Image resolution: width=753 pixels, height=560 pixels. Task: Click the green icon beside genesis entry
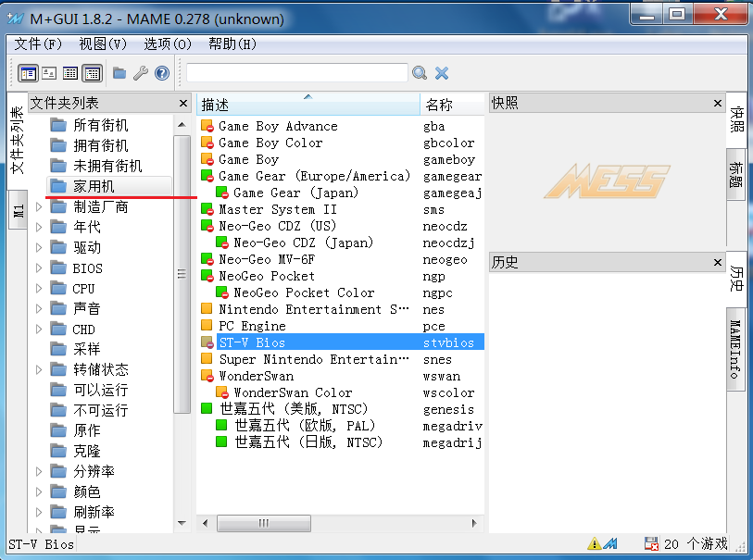[207, 408]
